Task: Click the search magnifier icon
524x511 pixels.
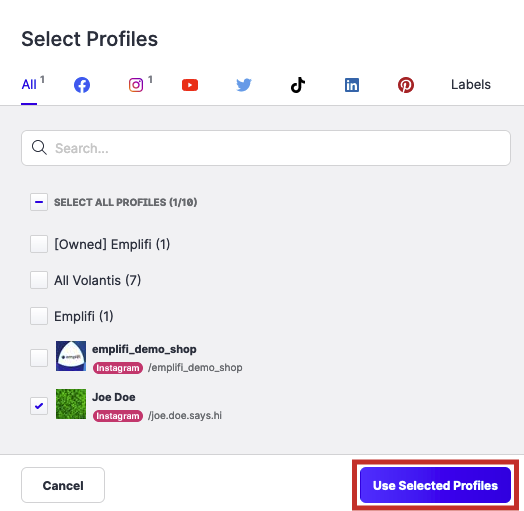Action: point(39,147)
